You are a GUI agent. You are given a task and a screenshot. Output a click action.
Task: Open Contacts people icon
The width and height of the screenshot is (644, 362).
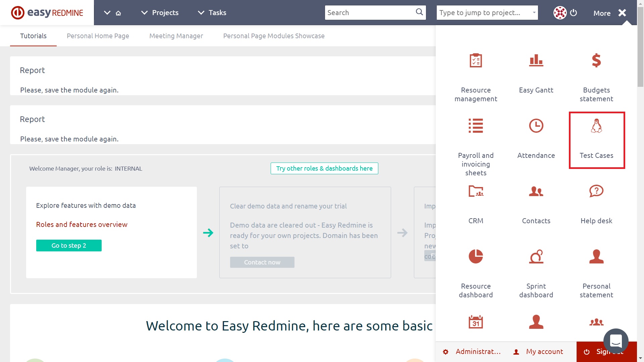[x=536, y=191]
